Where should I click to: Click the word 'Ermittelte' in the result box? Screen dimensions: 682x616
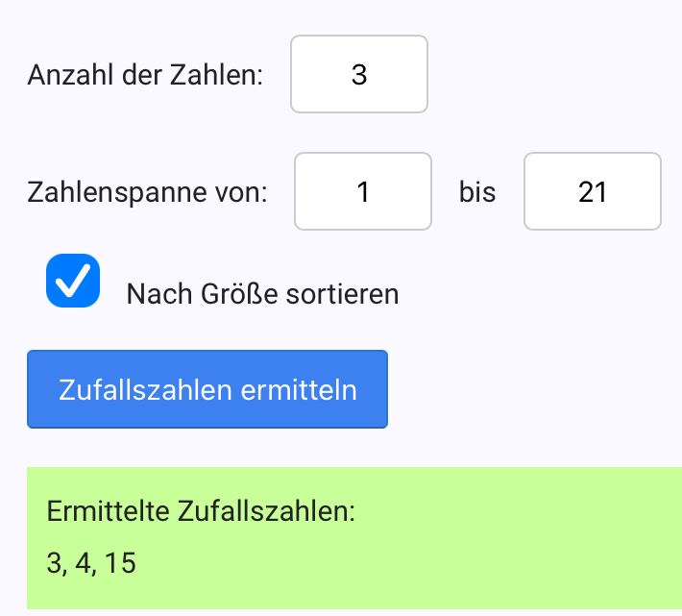pos(109,511)
